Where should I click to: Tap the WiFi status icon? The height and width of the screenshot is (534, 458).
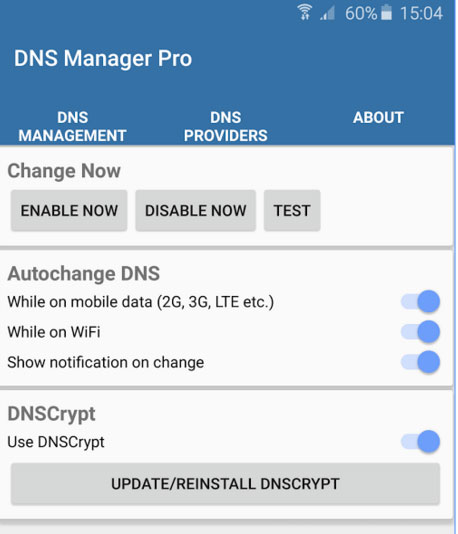pos(304,13)
